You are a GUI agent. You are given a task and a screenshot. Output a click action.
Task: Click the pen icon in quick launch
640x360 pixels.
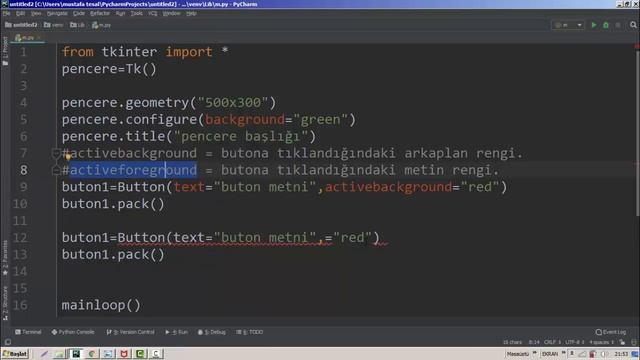click(x=44, y=353)
